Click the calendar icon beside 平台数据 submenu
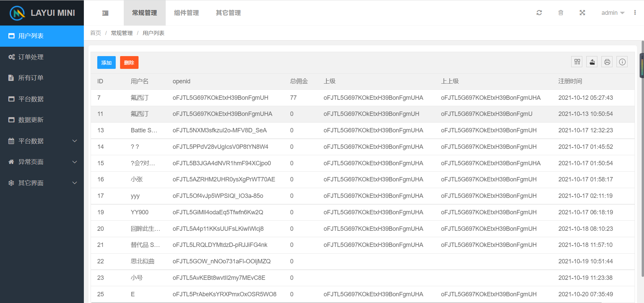The image size is (644, 303). point(11,141)
